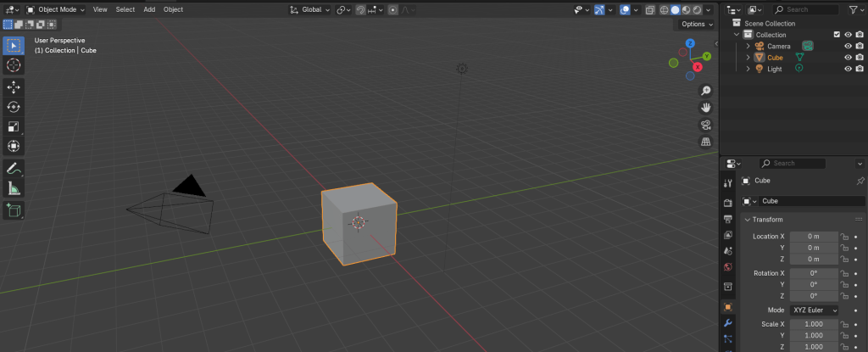Hide the Cube in the outliner
Image resolution: width=868 pixels, height=352 pixels.
tap(848, 58)
